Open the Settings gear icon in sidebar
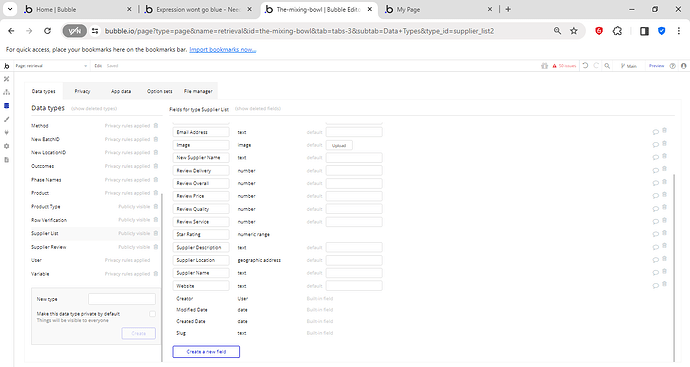 6,146
